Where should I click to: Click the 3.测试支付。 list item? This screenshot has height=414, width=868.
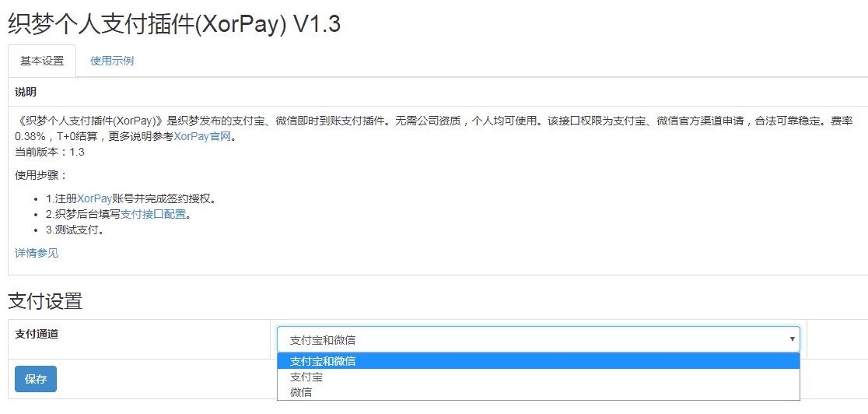76,230
